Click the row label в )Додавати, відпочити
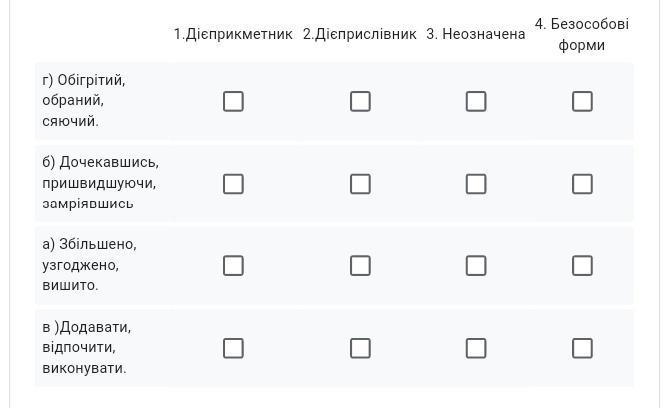 87,348
